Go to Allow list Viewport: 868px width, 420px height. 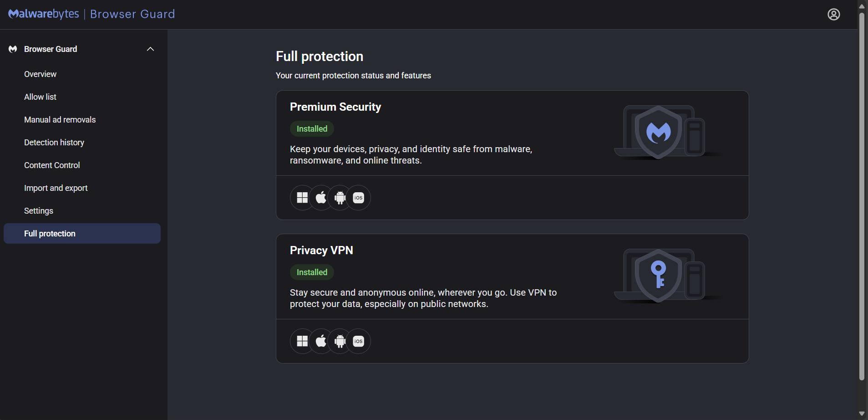tap(41, 97)
